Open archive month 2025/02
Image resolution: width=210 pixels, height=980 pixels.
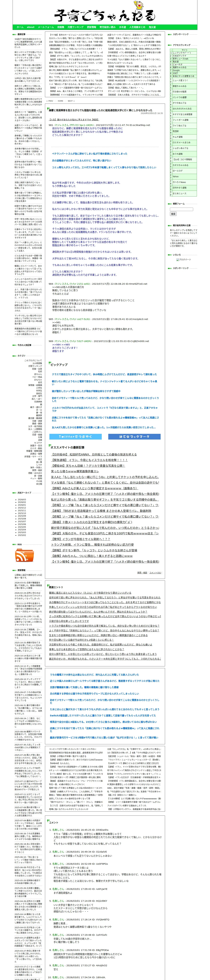(22, 535)
